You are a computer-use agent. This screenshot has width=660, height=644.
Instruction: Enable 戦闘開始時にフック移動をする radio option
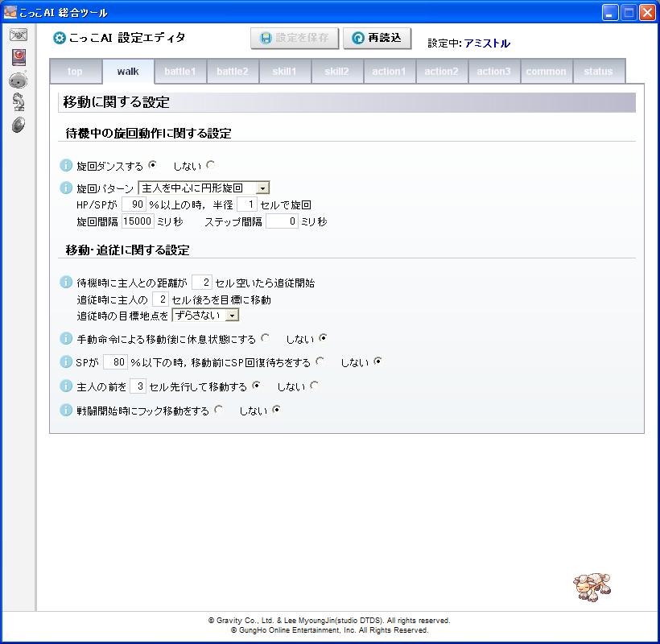click(x=218, y=410)
